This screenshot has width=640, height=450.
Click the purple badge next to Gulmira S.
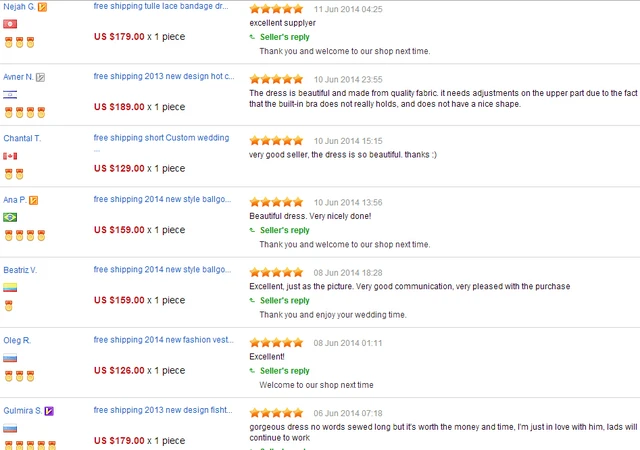pyautogui.click(x=49, y=411)
